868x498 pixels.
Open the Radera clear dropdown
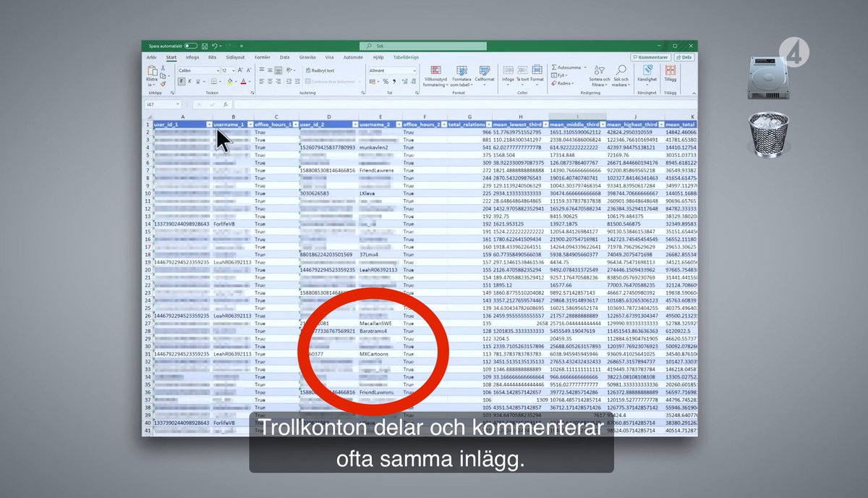pos(563,83)
